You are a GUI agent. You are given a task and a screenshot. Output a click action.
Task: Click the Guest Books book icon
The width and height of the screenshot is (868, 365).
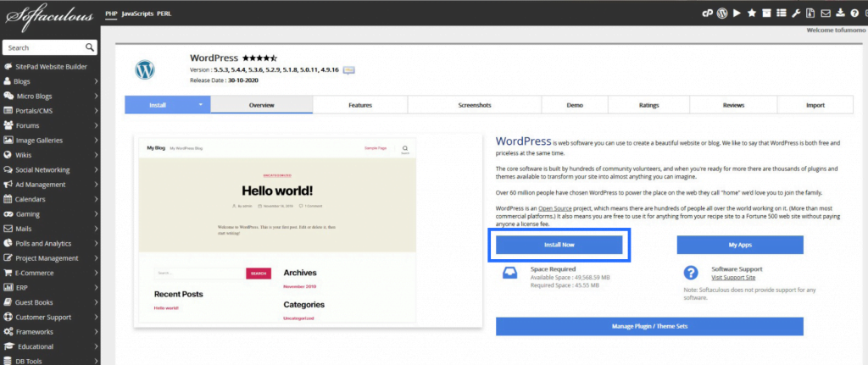[x=8, y=302]
